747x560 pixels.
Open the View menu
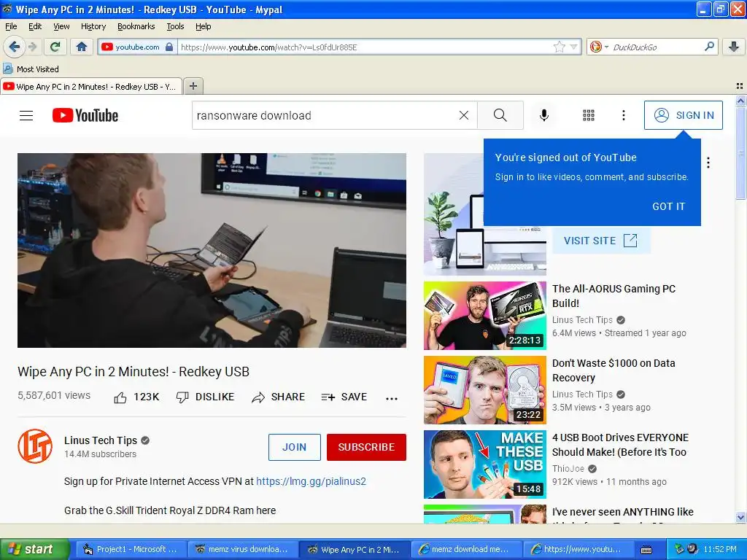(61, 26)
